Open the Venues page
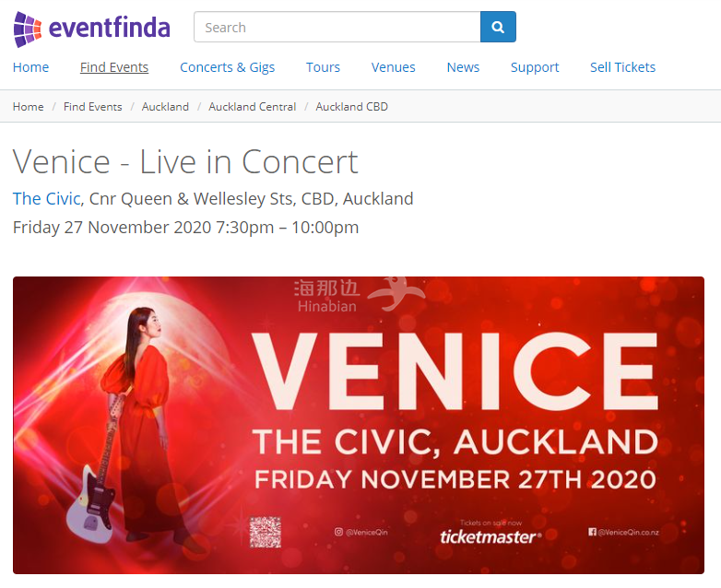Image resolution: width=721 pixels, height=588 pixels. (x=393, y=67)
